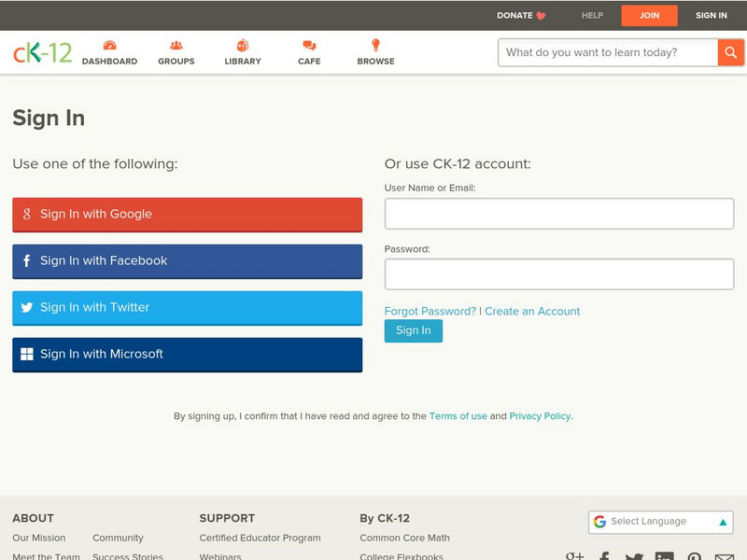Open Library via the backpack icon

point(243,45)
